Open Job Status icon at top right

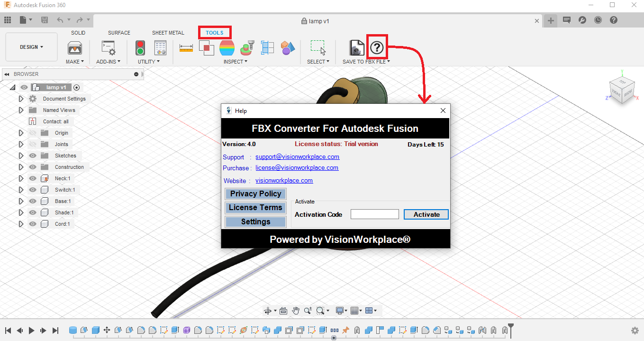[x=582, y=20]
